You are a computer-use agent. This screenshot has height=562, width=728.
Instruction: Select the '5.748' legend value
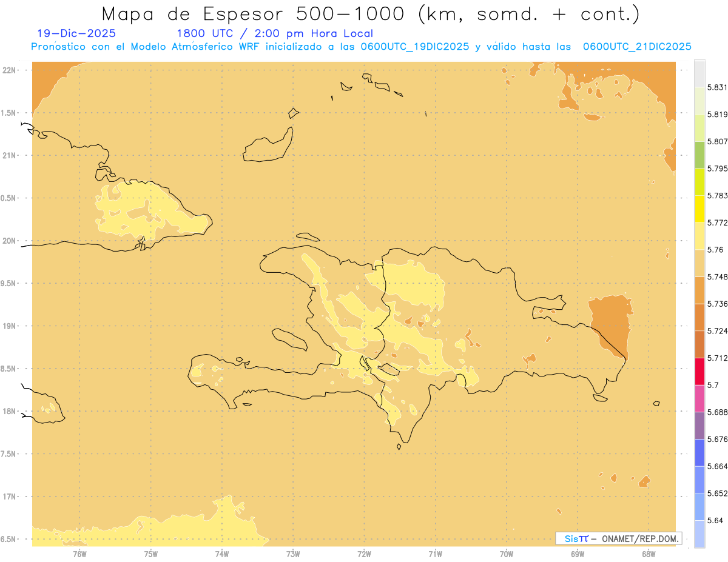(x=717, y=277)
